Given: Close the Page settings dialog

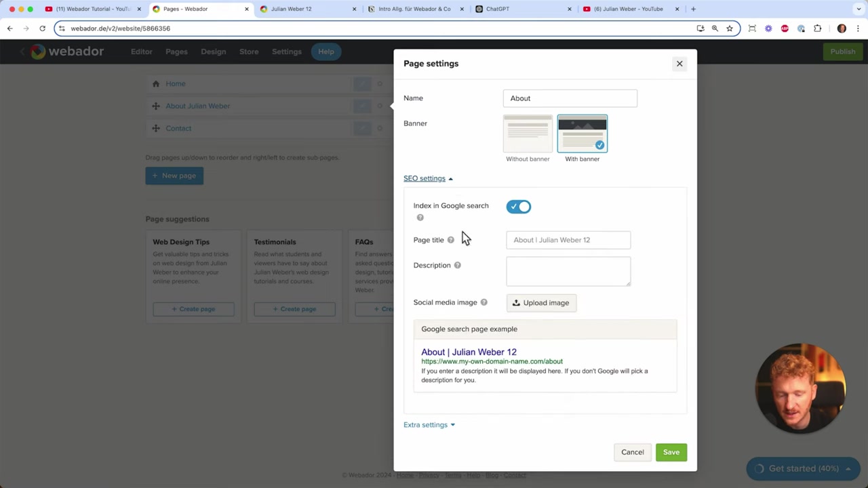Looking at the screenshot, I should click(x=679, y=64).
